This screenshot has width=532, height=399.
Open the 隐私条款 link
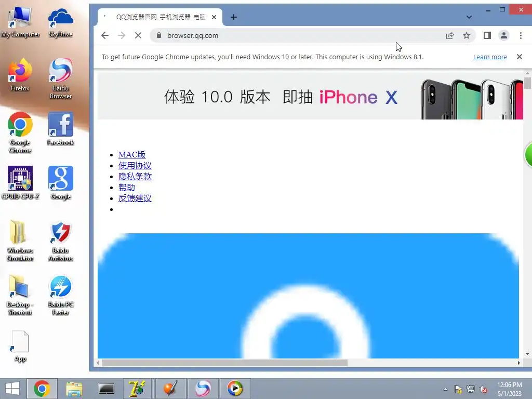[x=135, y=177]
